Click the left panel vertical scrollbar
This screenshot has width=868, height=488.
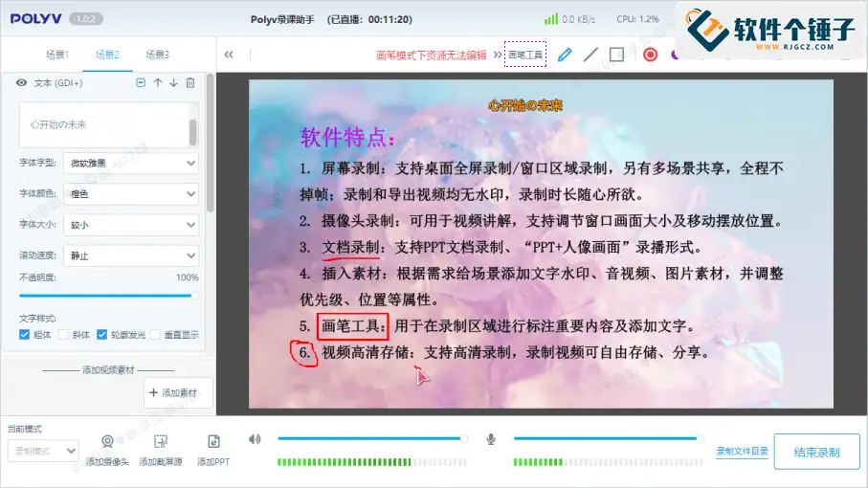[x=210, y=143]
